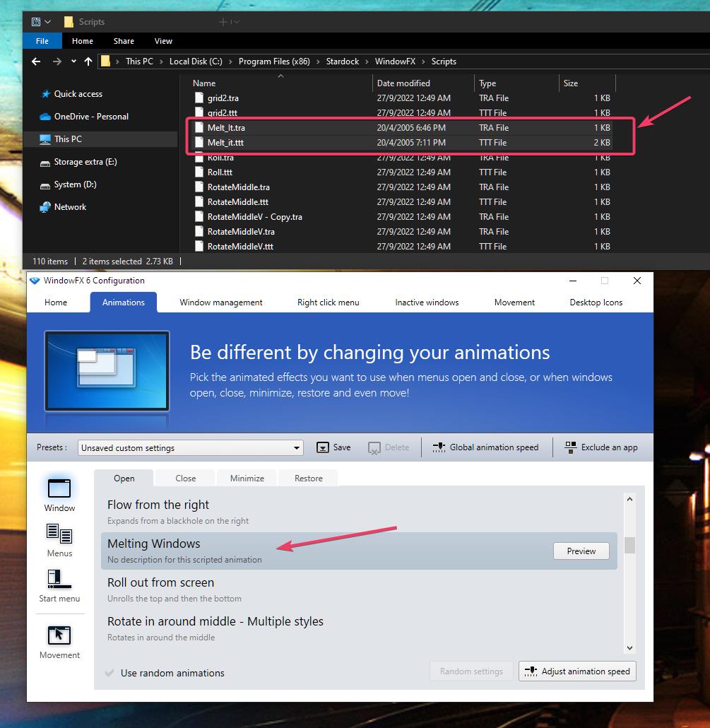Click the file icon of Roll.ttt
710x728 pixels.
tap(199, 172)
